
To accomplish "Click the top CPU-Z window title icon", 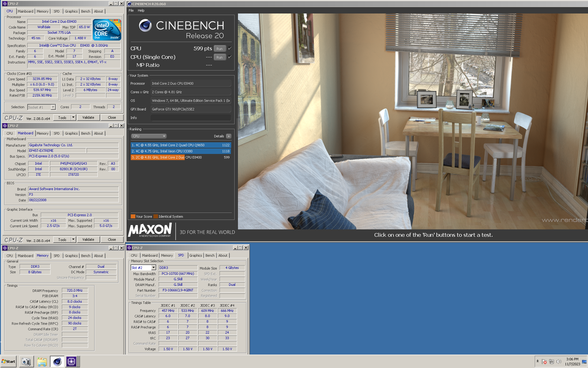I will coord(5,4).
